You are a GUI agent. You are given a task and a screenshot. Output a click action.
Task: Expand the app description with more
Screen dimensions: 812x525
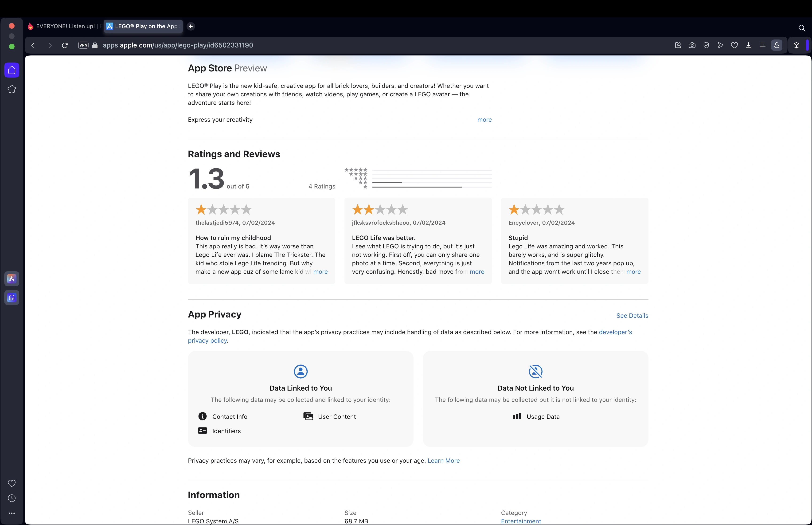(484, 120)
